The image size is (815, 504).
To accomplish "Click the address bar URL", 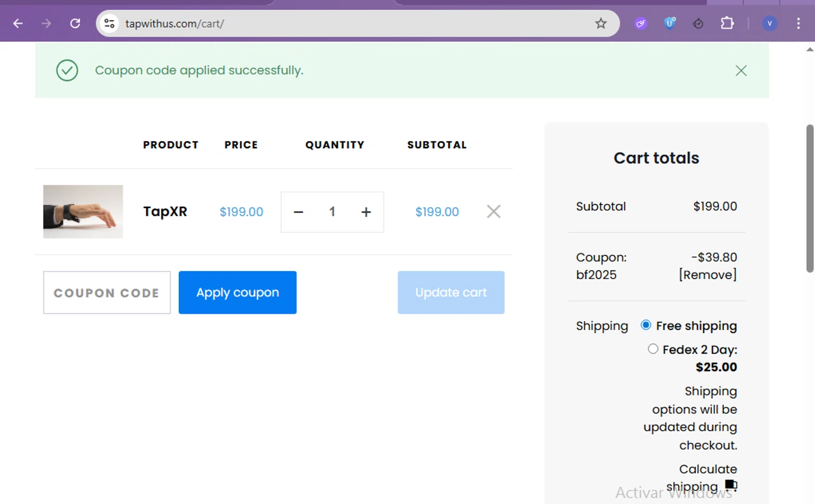I will point(174,23).
